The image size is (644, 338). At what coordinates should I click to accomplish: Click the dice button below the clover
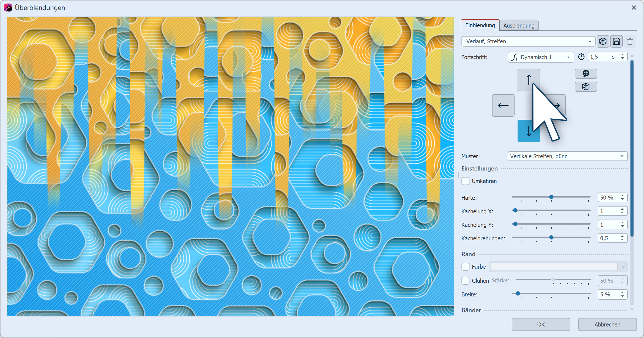click(x=586, y=87)
